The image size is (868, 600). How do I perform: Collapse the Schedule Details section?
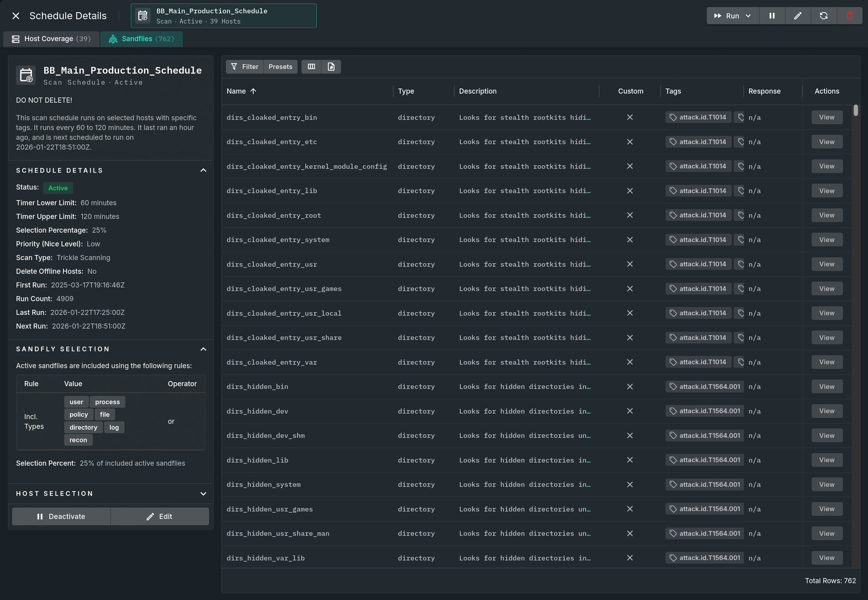pos(203,170)
